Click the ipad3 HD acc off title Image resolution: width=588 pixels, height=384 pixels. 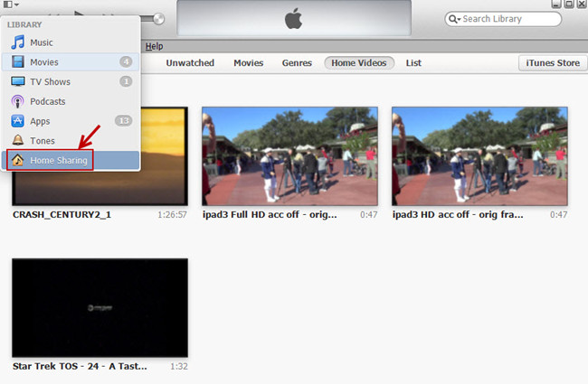pos(458,215)
